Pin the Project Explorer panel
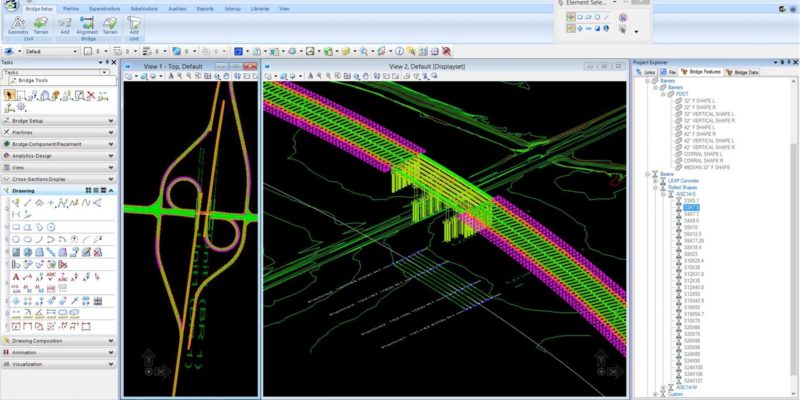This screenshot has height=400, width=800. (782, 62)
